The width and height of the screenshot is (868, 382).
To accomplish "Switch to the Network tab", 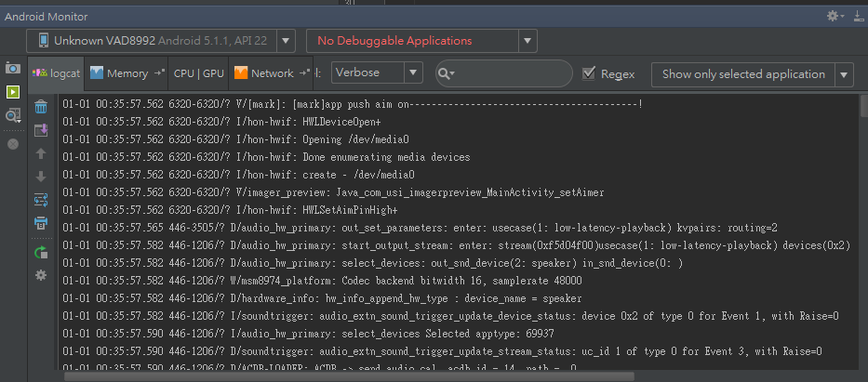I will [272, 73].
